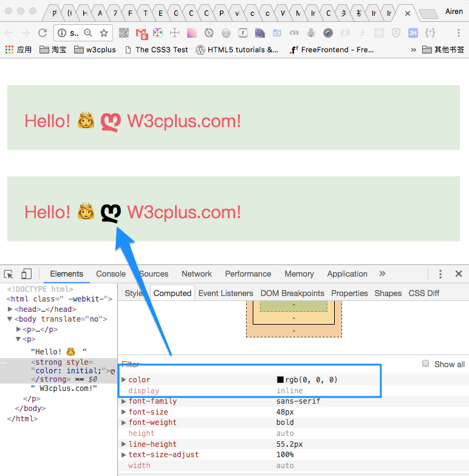Open a new browser tab
Viewport: 469px width, 476px height.
click(x=428, y=13)
